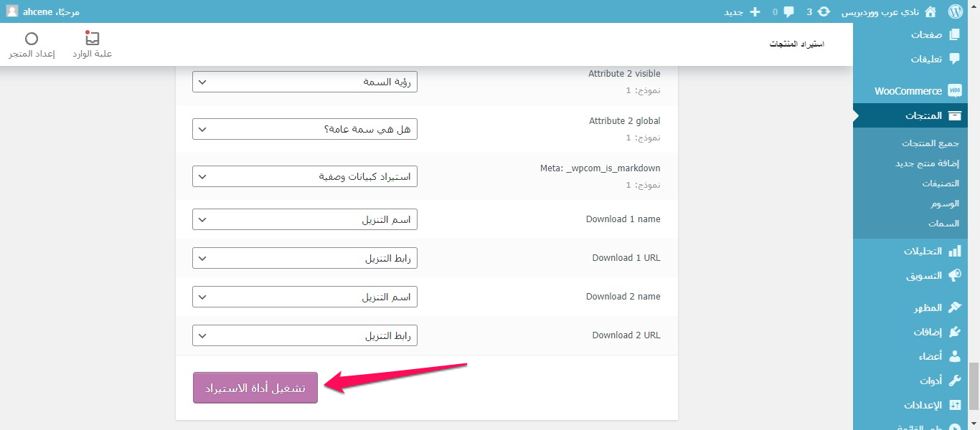Open the site home icon
Viewport: 980px width, 430px height.
click(930, 11)
